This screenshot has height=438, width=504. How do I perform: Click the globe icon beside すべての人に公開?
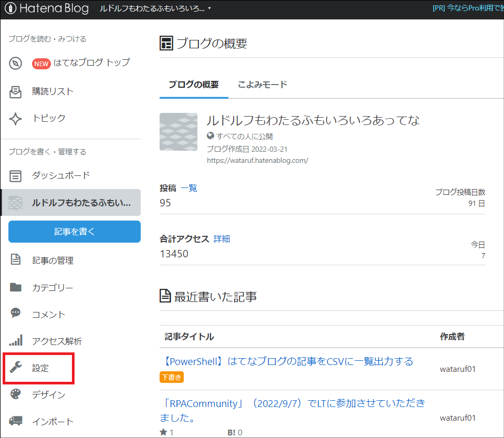211,135
